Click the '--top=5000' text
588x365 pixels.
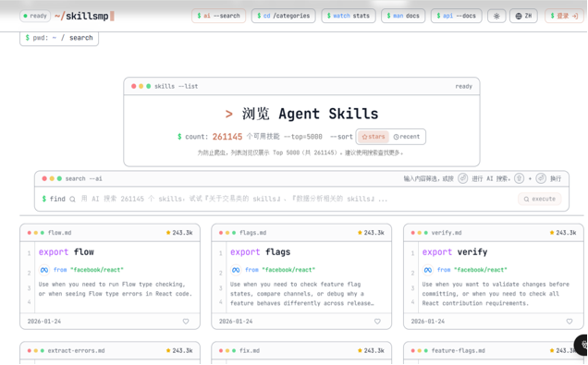303,137
